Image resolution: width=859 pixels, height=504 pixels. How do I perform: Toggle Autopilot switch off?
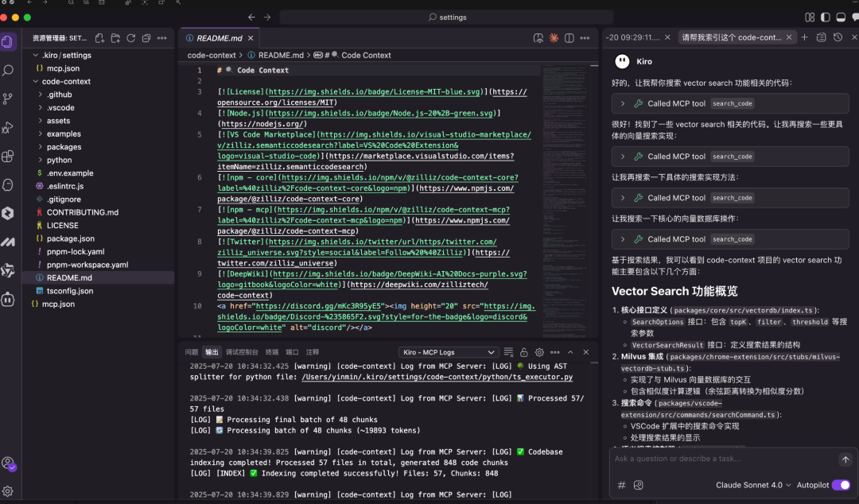coord(841,485)
